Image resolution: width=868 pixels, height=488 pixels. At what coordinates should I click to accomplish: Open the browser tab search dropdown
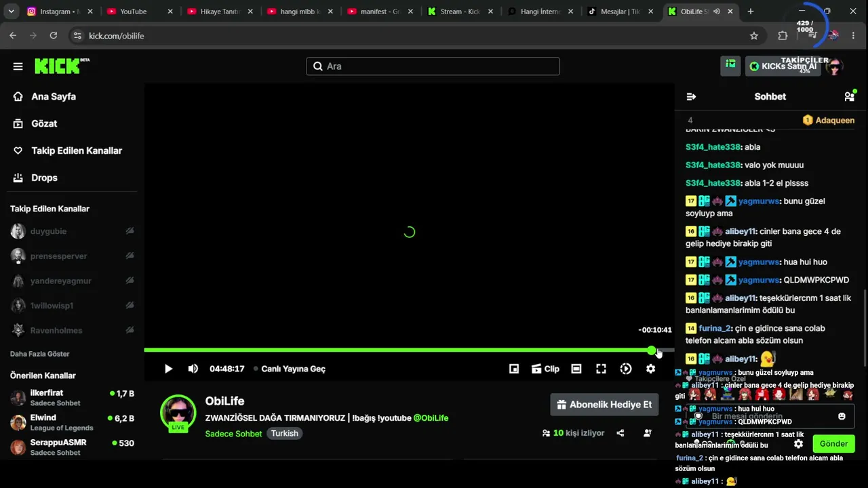(x=11, y=12)
